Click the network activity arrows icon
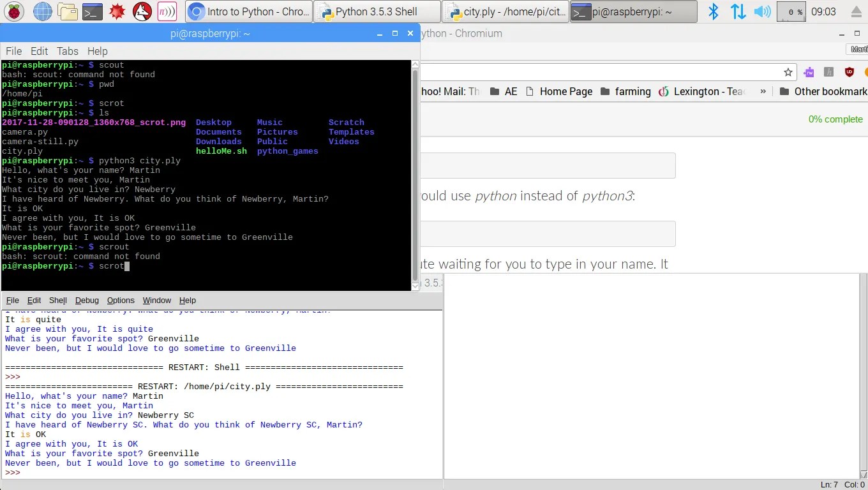Screen dimensions: 868x490 point(738,11)
